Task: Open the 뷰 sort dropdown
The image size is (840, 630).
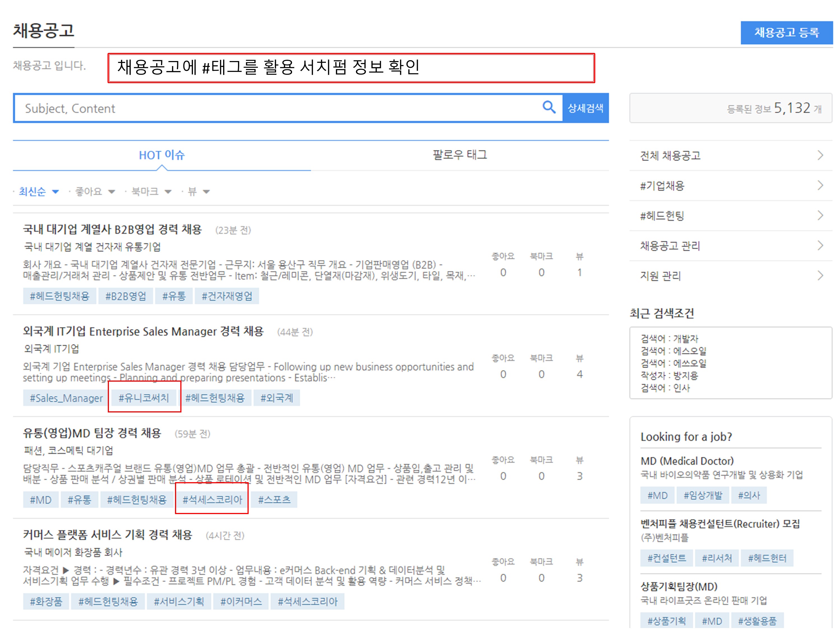Action: pyautogui.click(x=199, y=192)
